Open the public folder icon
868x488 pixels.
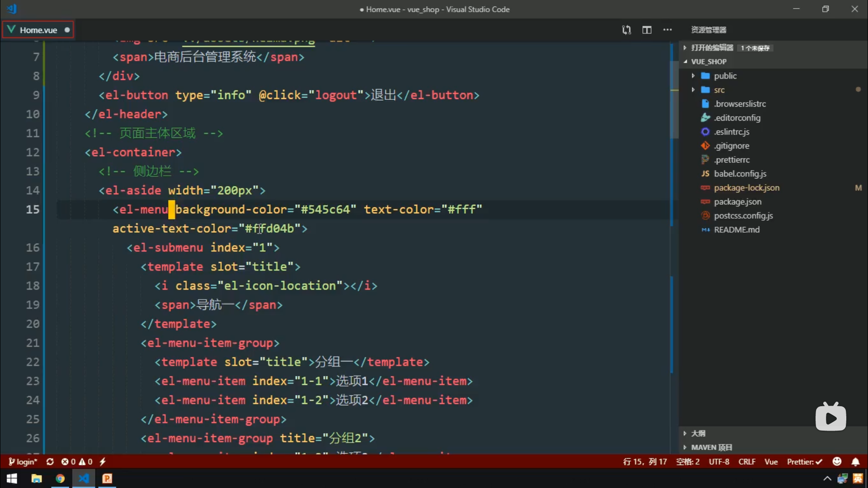click(x=705, y=76)
